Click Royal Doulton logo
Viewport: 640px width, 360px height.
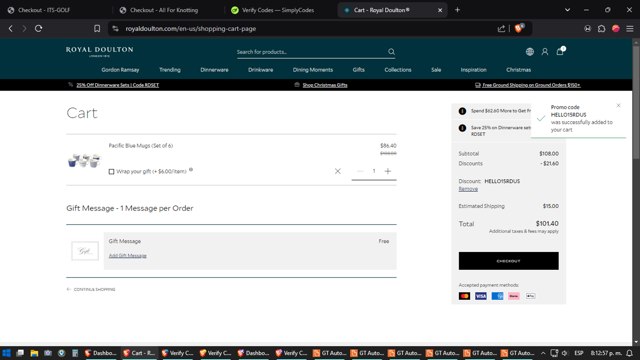[100, 51]
